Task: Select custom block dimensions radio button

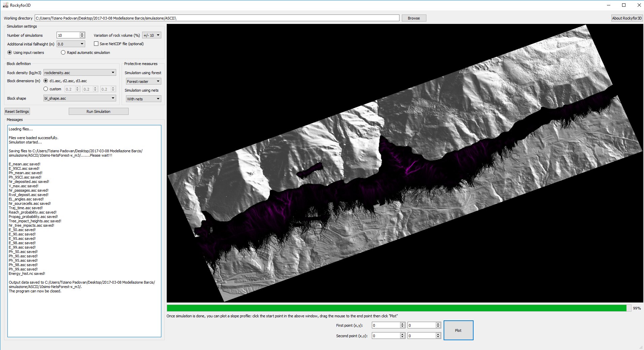Action: (45, 89)
